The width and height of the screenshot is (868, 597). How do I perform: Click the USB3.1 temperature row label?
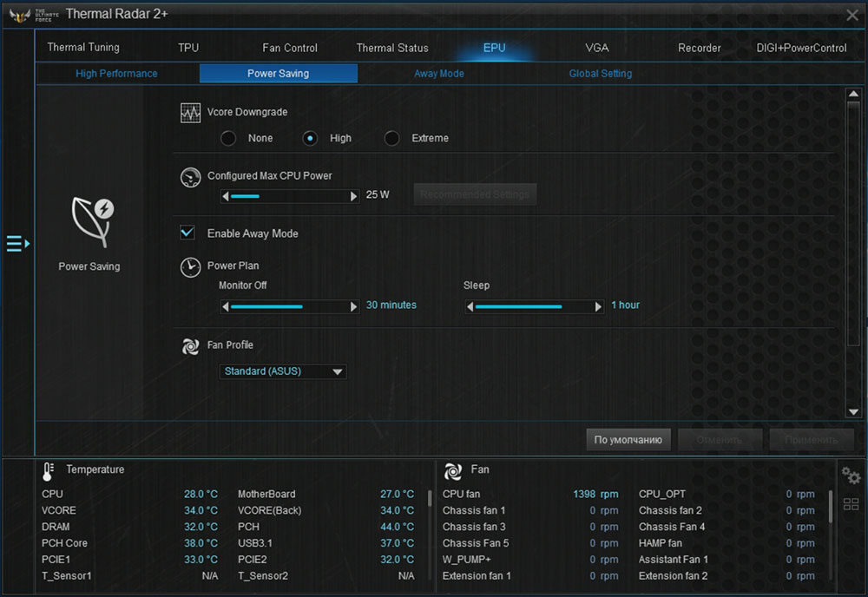[254, 543]
